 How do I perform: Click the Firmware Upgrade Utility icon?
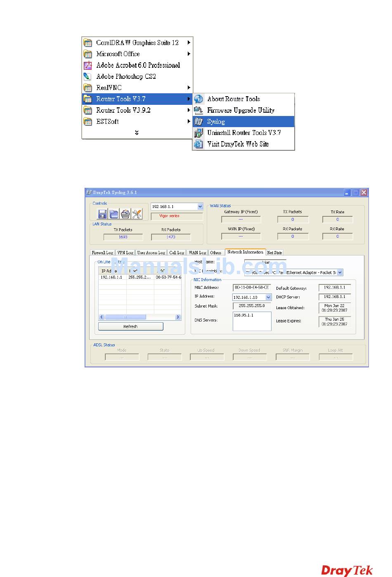[x=198, y=110]
